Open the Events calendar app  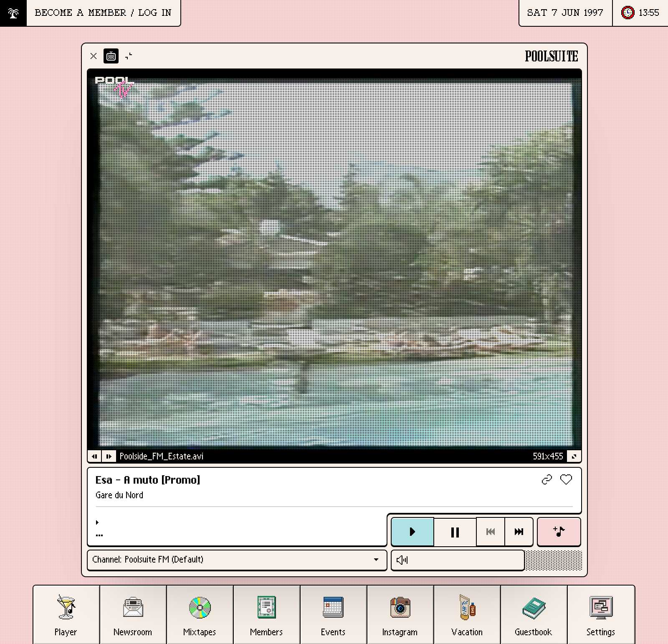click(x=333, y=614)
